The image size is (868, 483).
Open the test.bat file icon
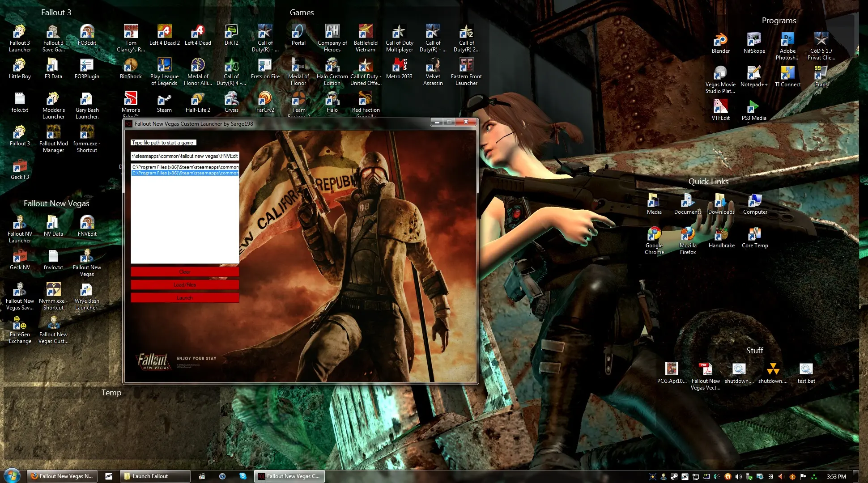click(806, 373)
